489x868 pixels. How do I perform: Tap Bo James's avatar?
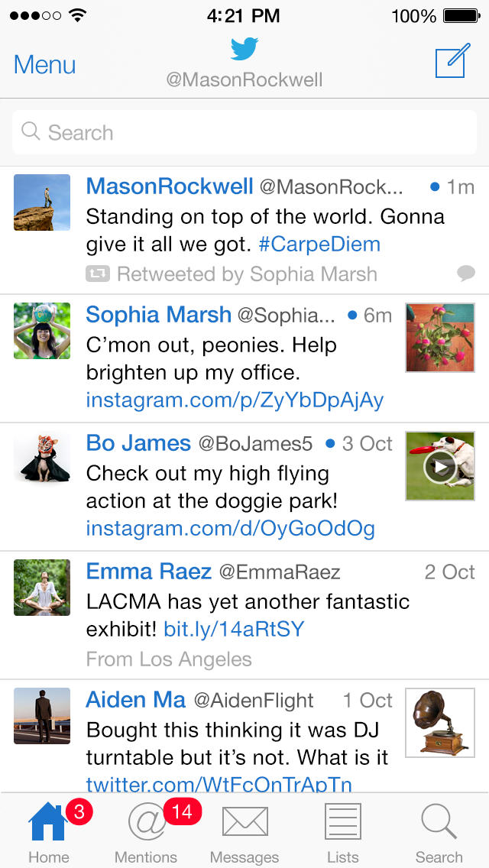(x=42, y=458)
